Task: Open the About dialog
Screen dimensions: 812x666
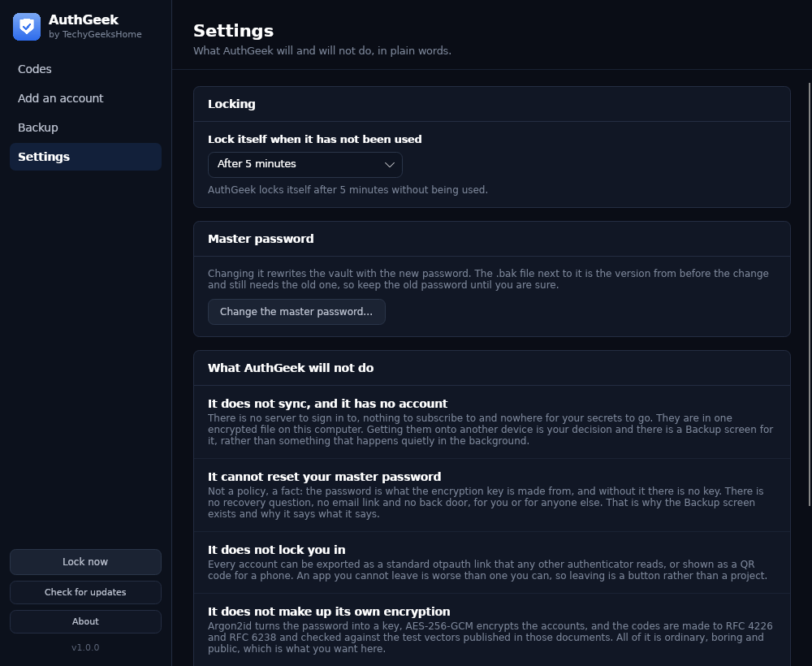Action: point(85,621)
